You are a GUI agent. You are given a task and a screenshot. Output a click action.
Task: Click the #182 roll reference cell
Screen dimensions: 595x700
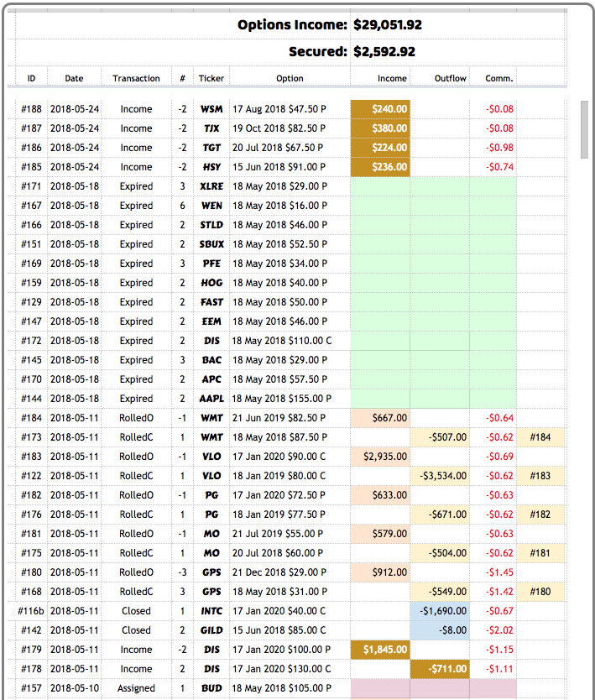click(540, 515)
